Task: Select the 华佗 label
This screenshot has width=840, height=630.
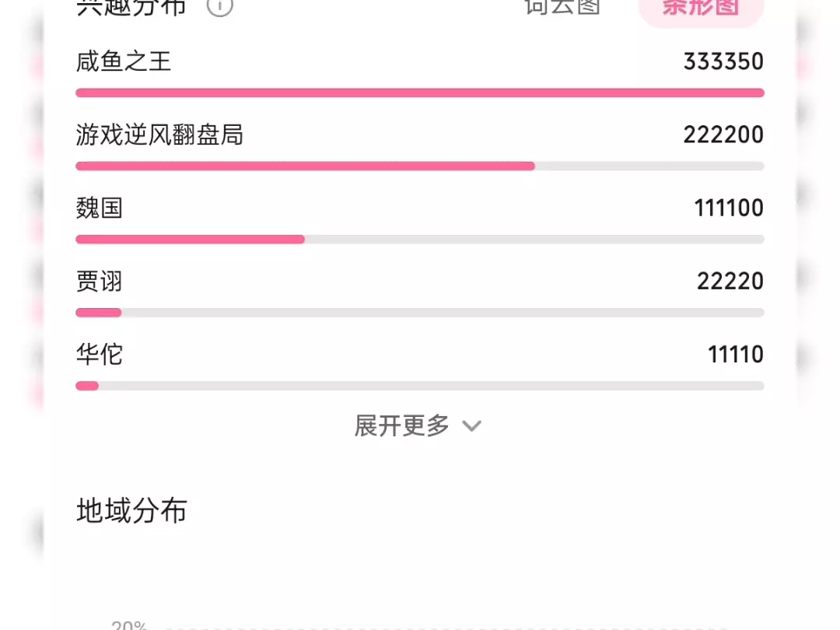Action: (x=99, y=355)
